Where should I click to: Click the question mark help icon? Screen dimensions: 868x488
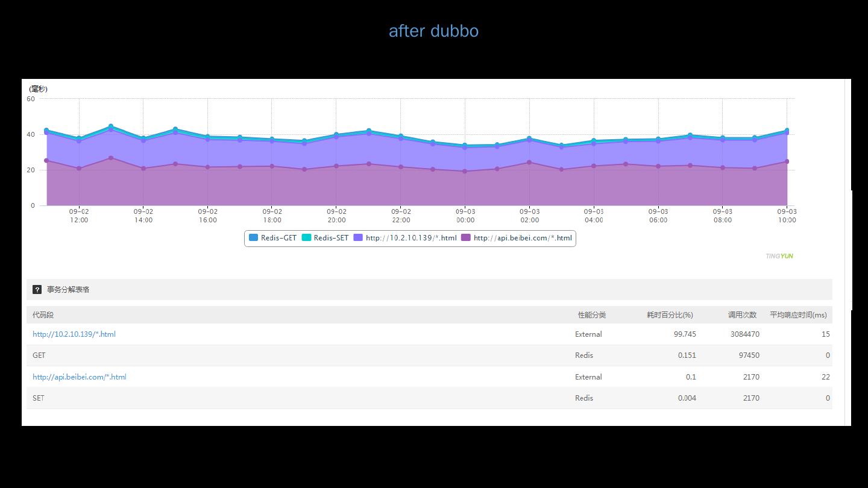37,289
